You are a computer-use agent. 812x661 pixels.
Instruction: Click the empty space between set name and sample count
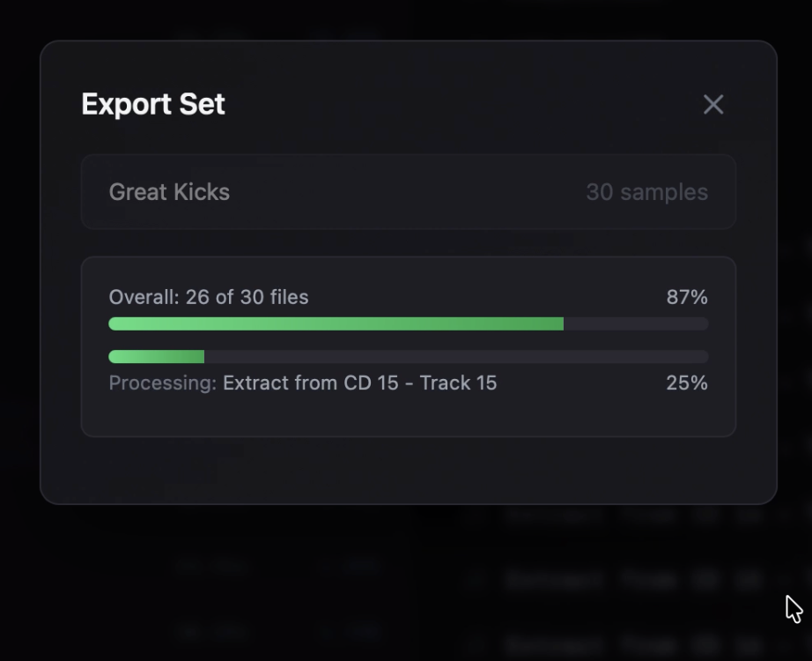tap(405, 192)
